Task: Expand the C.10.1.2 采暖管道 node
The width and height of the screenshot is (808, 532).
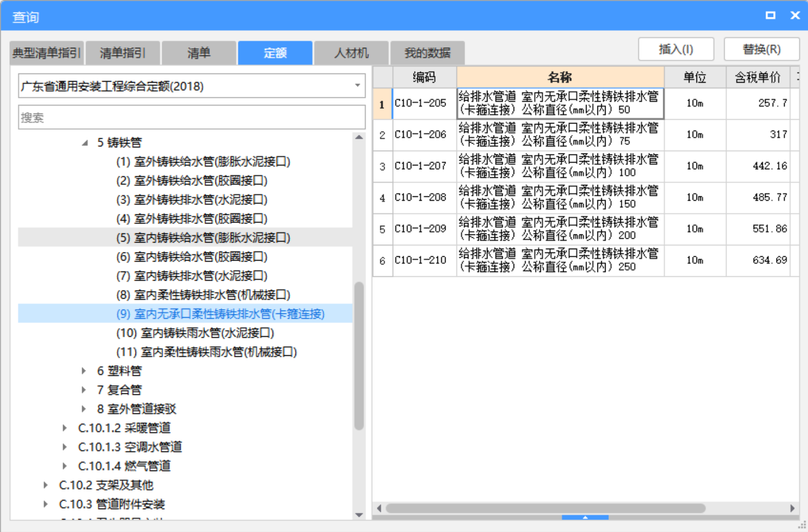Action: (65, 428)
